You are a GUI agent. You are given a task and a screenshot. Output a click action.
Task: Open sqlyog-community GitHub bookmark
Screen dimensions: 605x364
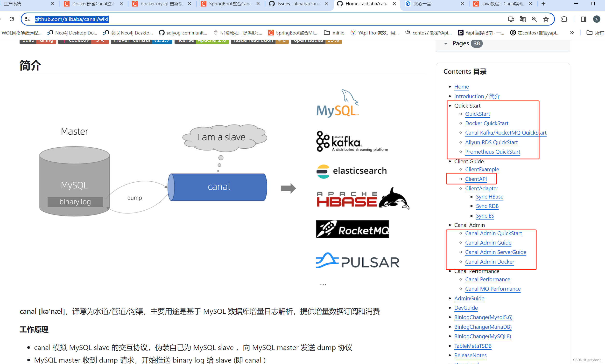click(x=183, y=33)
